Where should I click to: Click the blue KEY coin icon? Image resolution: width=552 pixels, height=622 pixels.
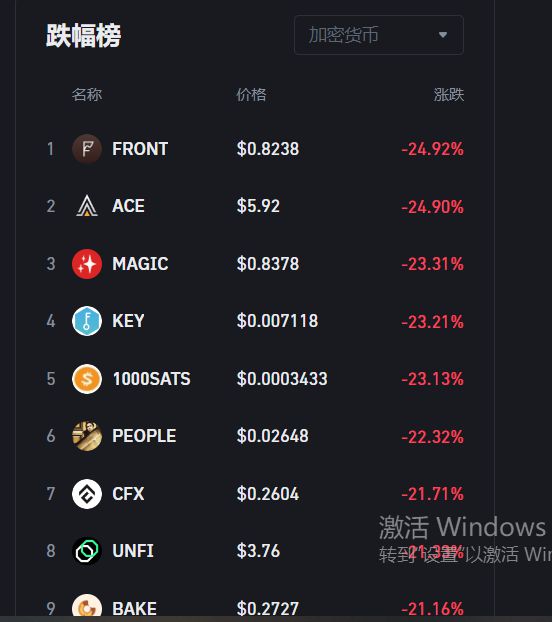pyautogui.click(x=87, y=321)
